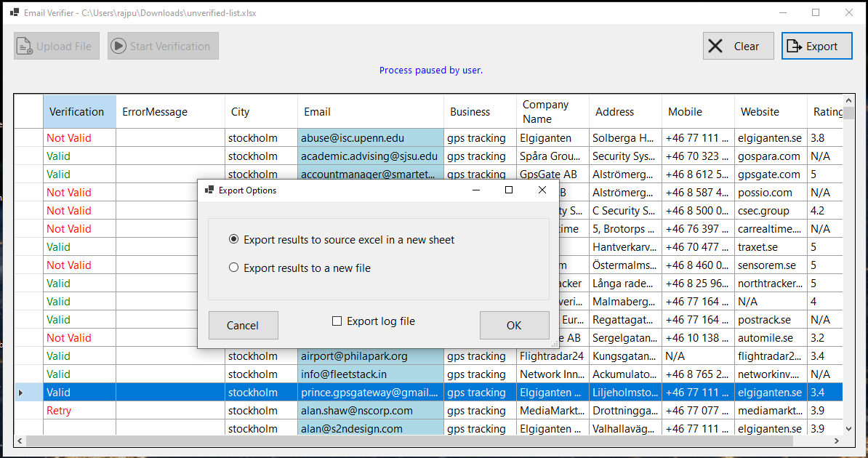Click the Export arrow-document icon
868x458 pixels.
tap(795, 46)
